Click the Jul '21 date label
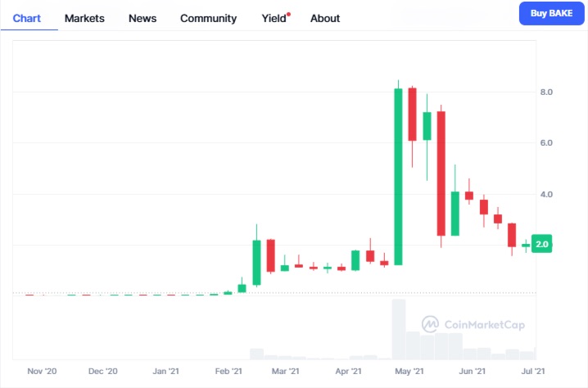Viewport: 588px width, 388px height. tap(533, 371)
